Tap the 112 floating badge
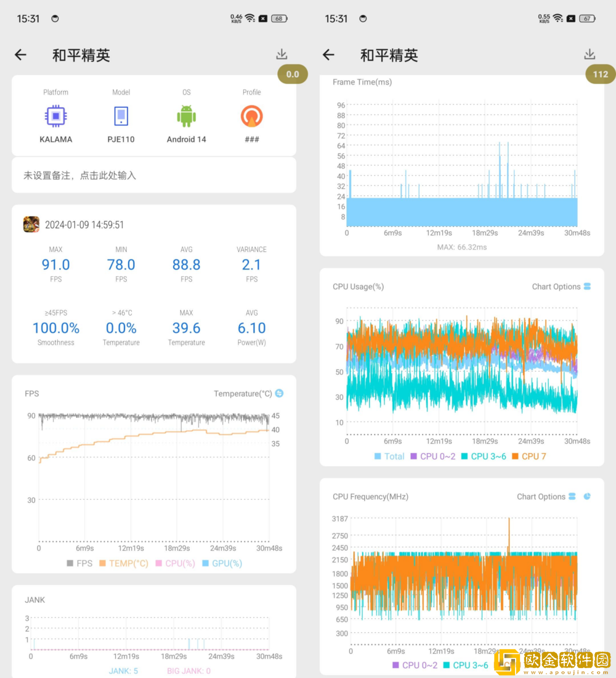Screen dimensions: 616x678 [x=600, y=75]
